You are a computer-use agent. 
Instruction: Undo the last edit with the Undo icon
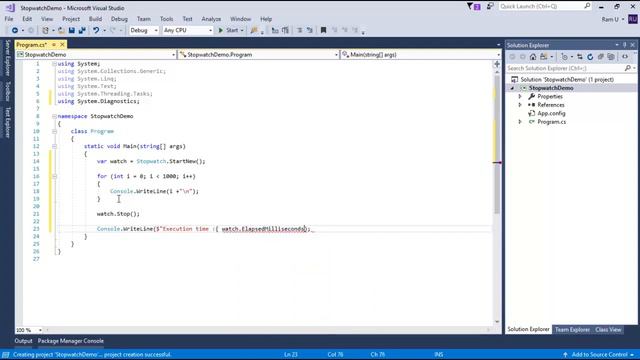point(96,30)
